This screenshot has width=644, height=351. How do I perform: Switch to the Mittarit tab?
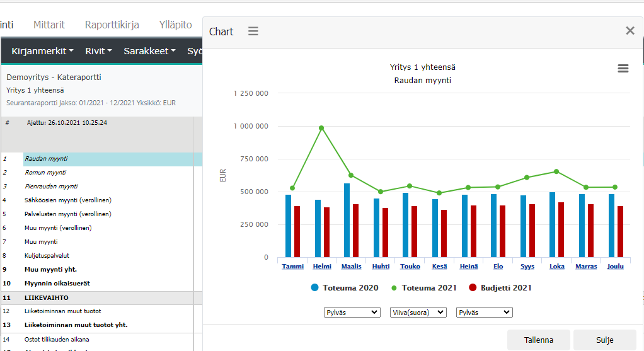[49, 25]
